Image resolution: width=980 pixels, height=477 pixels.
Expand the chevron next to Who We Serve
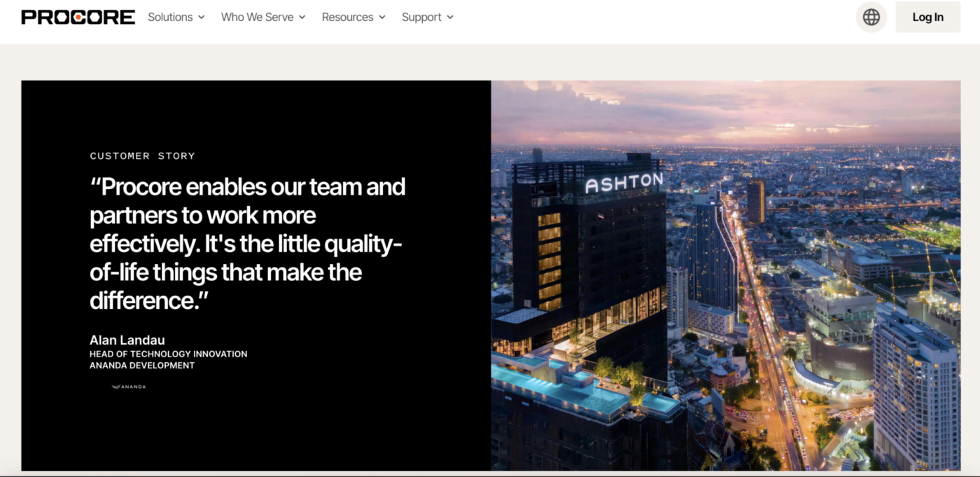tap(302, 18)
